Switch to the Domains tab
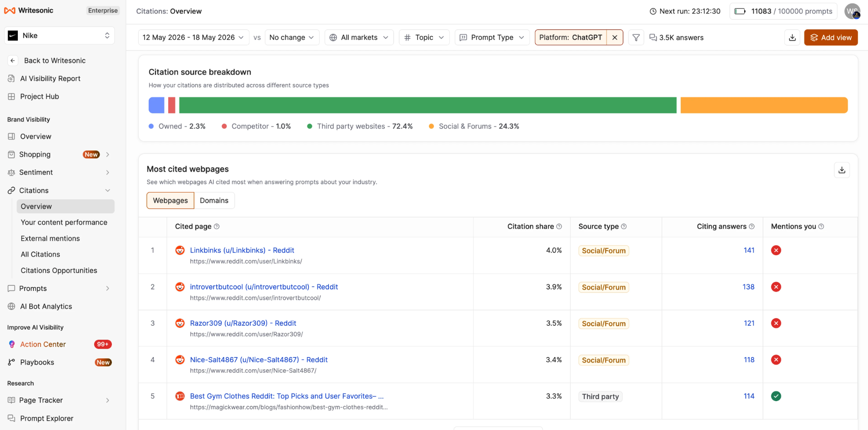The height and width of the screenshot is (430, 868). pos(214,201)
